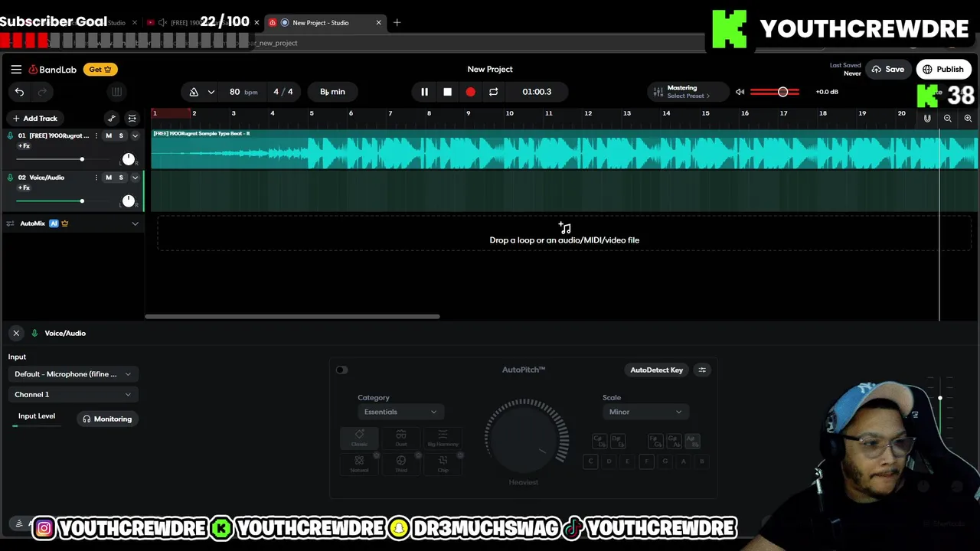Add Fx to track 02 Voice/Audio
980x551 pixels.
24,188
